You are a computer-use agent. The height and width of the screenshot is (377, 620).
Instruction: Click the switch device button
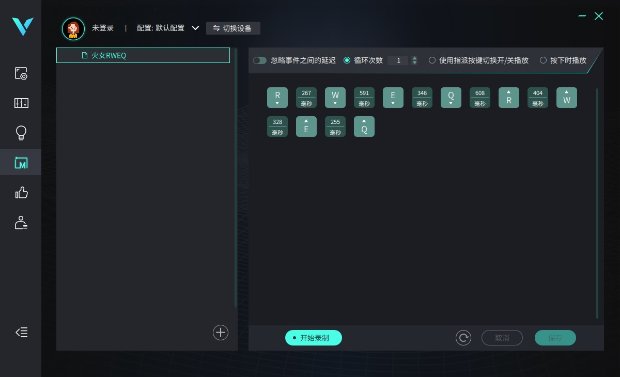coord(233,28)
